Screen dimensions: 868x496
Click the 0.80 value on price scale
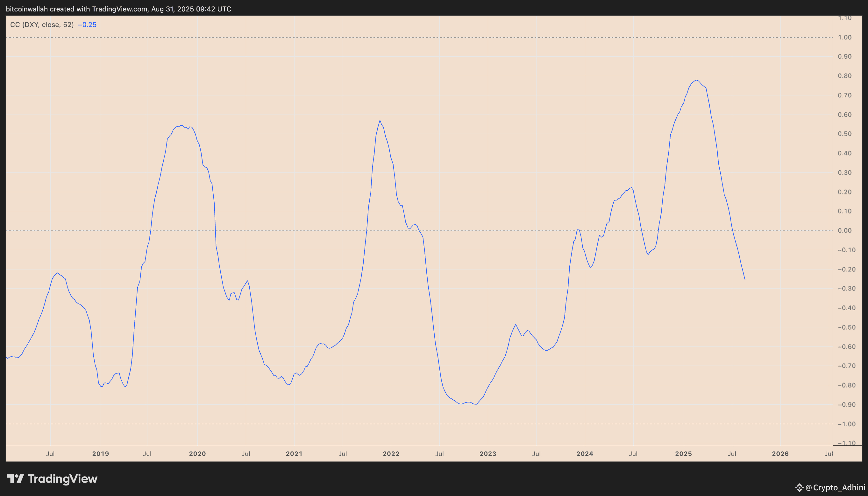(845, 76)
